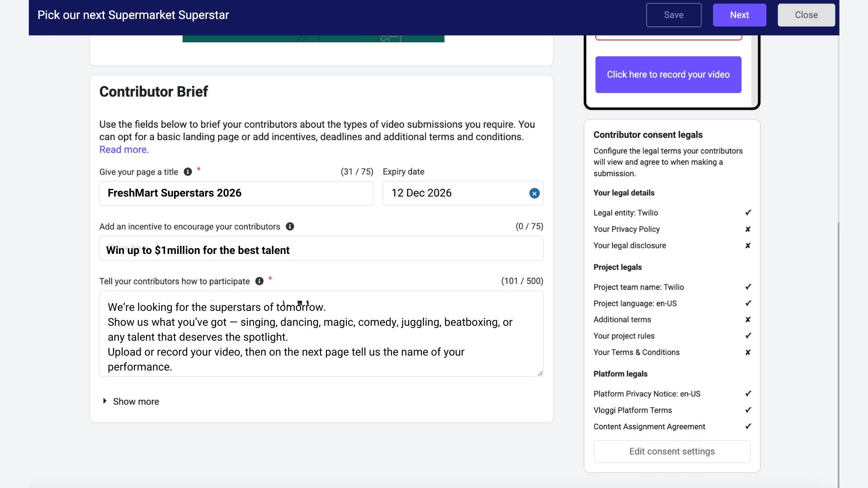
Task: Click the check icon next to Project language: en-US
Action: pos(748,303)
